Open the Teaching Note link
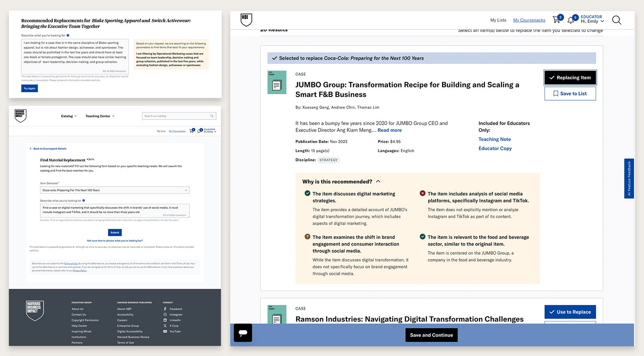Image resolution: width=644 pixels, height=356 pixels. click(495, 139)
